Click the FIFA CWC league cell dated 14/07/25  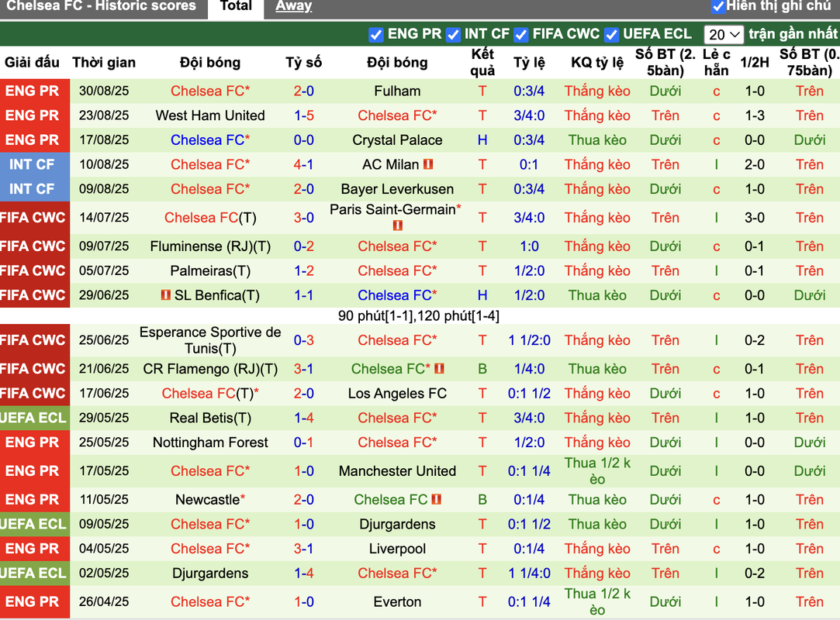(33, 218)
